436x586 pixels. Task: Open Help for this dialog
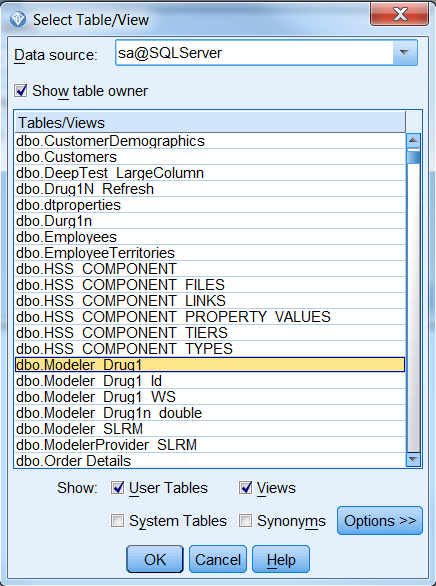pos(281,559)
